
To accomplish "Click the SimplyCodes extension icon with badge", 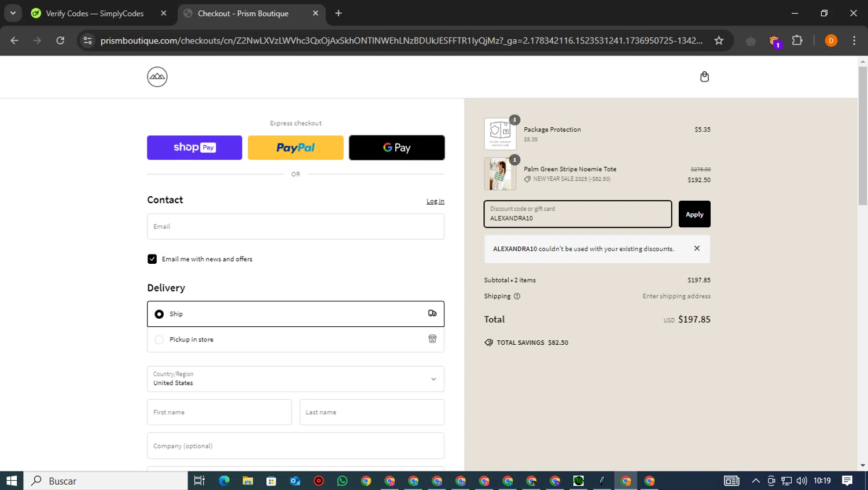I will point(774,41).
